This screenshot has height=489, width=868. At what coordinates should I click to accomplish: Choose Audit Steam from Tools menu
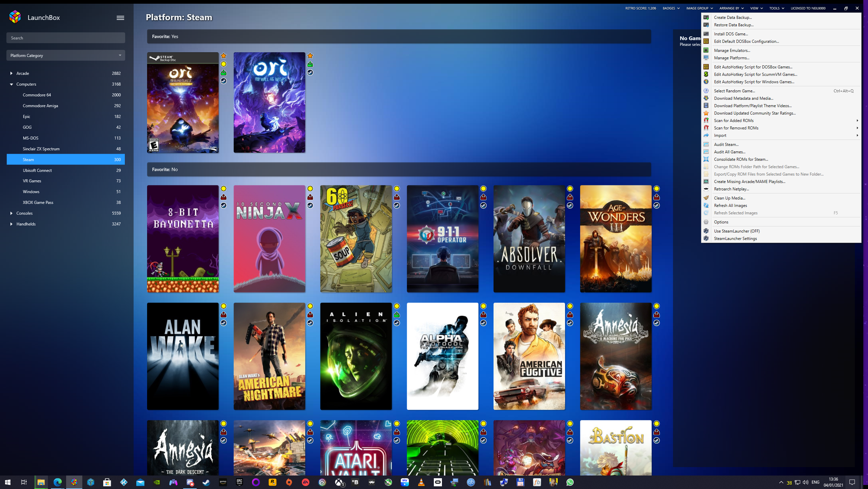(x=781, y=144)
